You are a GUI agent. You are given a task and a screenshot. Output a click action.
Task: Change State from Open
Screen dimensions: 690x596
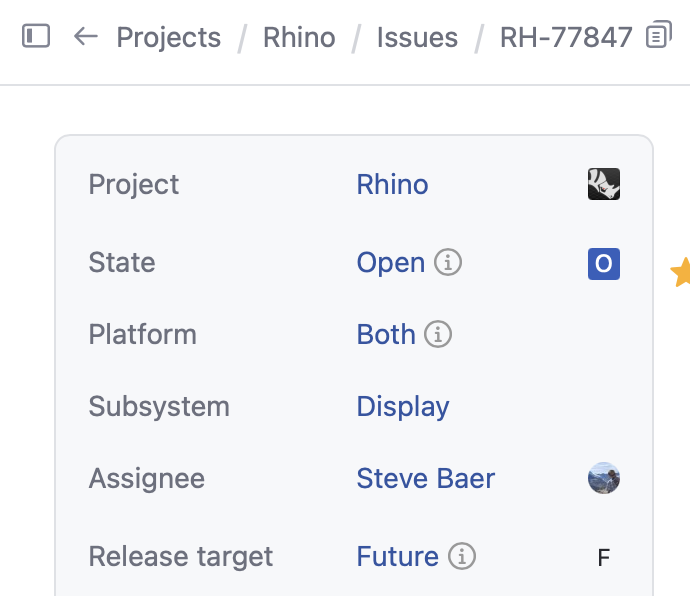[x=391, y=263]
